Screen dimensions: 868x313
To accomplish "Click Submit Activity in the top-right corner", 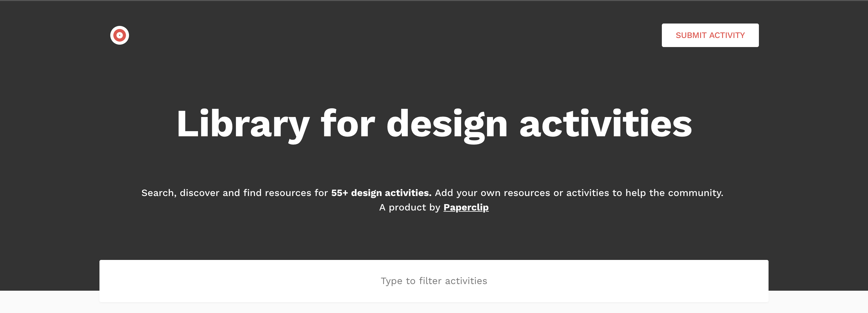I will tap(710, 35).
